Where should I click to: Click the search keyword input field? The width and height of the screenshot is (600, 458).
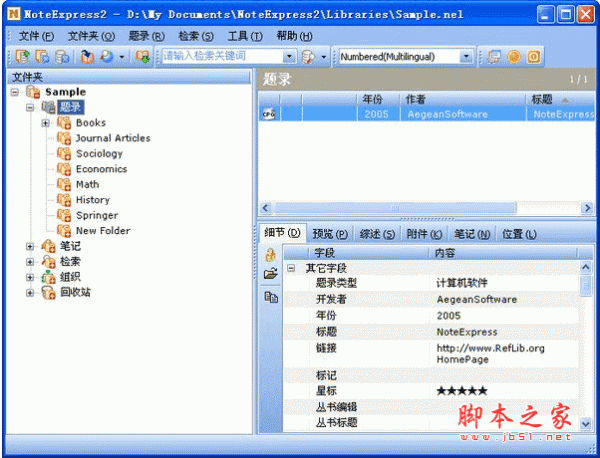tap(223, 56)
